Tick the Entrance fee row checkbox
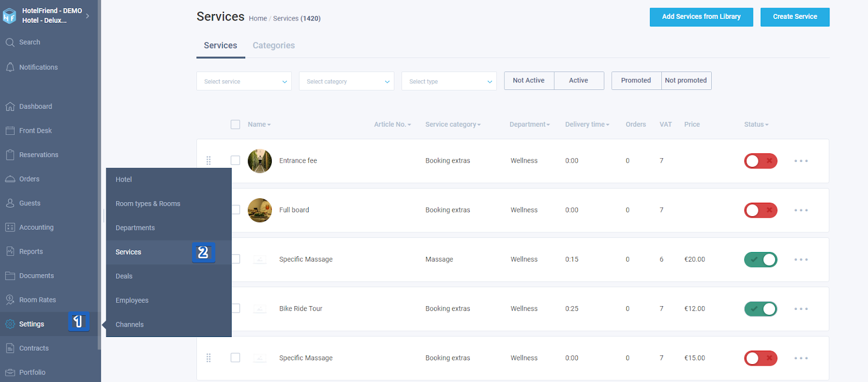The image size is (868, 382). tap(235, 160)
